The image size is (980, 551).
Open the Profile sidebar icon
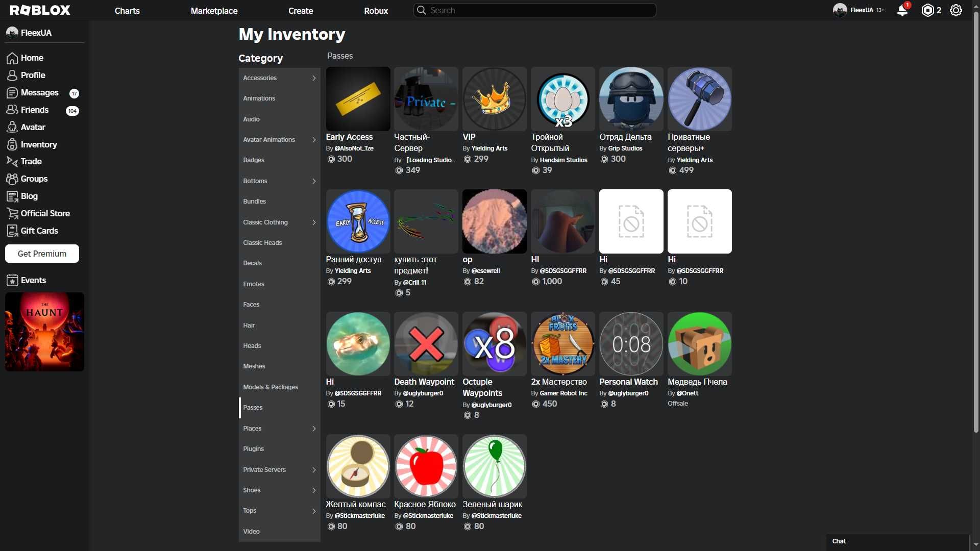(12, 76)
